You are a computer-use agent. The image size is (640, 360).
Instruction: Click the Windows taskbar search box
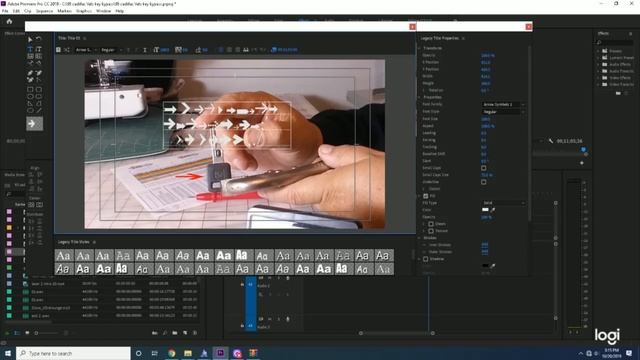click(73, 353)
